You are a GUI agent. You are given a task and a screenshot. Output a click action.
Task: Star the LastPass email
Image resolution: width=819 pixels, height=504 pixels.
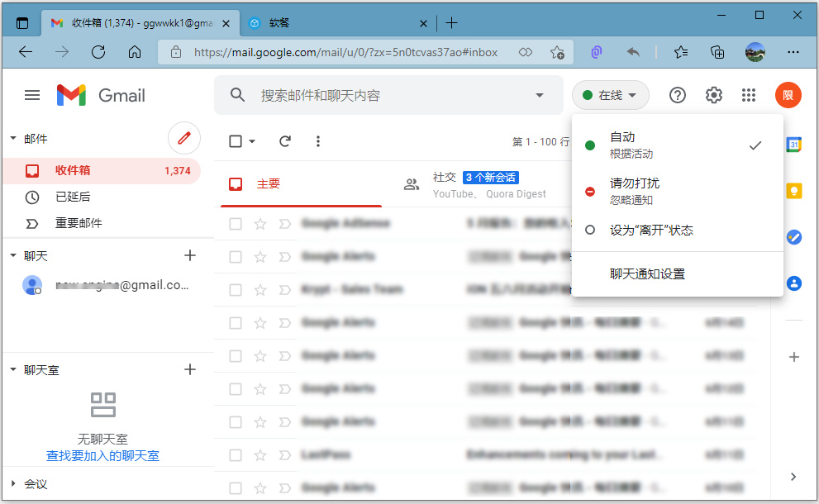[262, 454]
